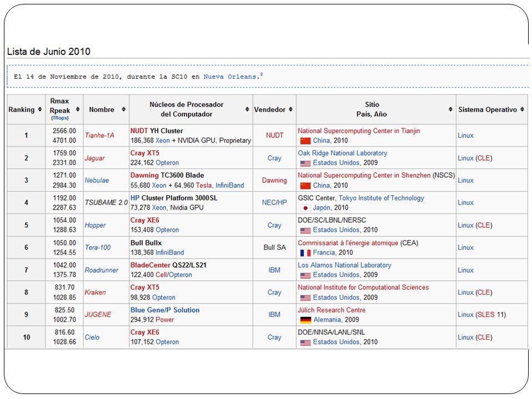Open Cray XT5 link in Kraken row
Image resolution: width=532 pixels, height=399 pixels.
(145, 288)
